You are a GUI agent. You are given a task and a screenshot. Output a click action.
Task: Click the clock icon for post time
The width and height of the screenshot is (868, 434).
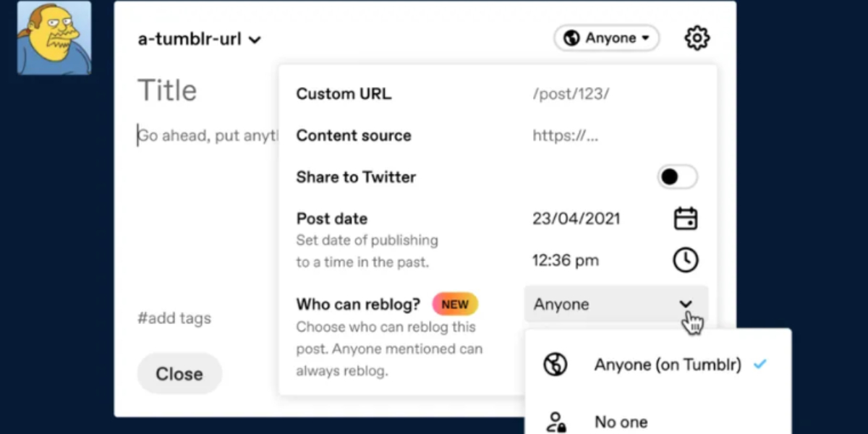tap(685, 260)
